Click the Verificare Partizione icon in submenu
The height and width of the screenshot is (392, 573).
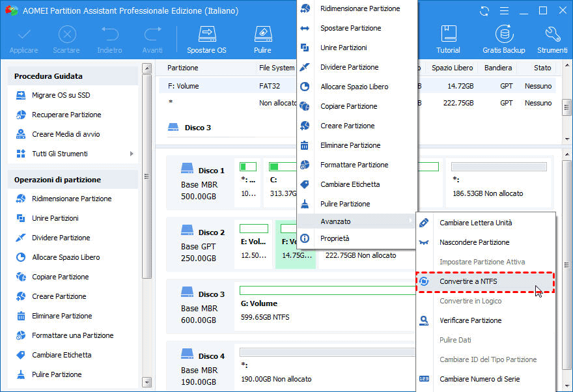click(424, 320)
